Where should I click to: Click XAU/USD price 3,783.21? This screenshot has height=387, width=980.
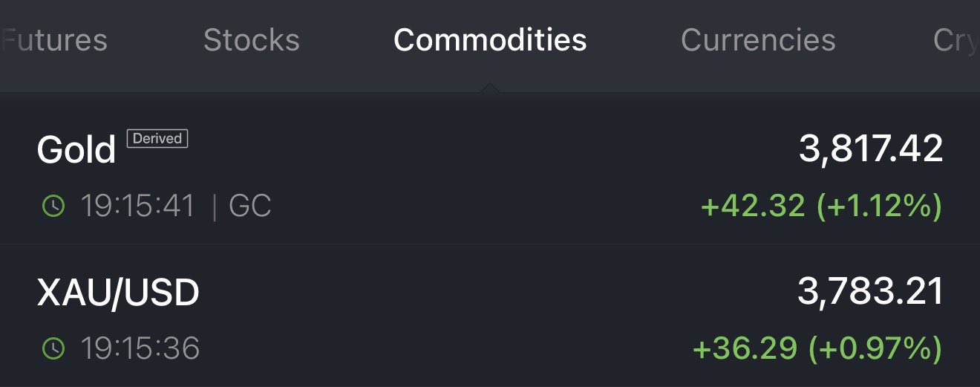tap(870, 291)
